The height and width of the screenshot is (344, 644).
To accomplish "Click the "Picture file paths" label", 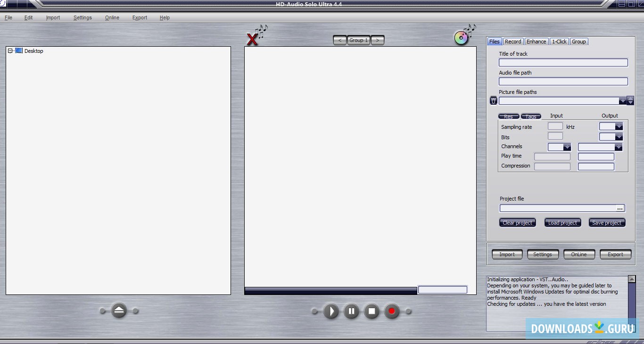I will coord(518,92).
